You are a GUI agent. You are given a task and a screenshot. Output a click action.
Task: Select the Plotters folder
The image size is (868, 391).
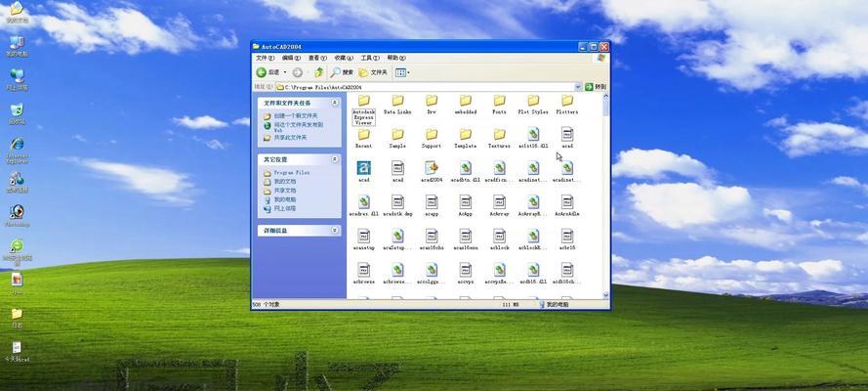pyautogui.click(x=567, y=105)
